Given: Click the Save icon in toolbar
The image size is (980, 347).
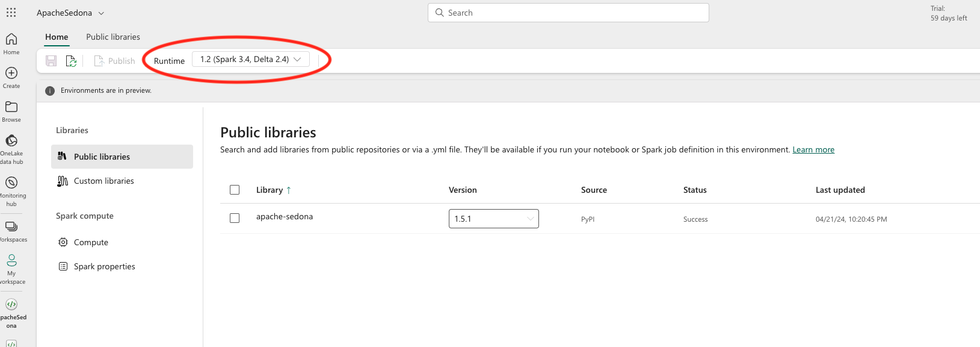Looking at the screenshot, I should [x=51, y=61].
